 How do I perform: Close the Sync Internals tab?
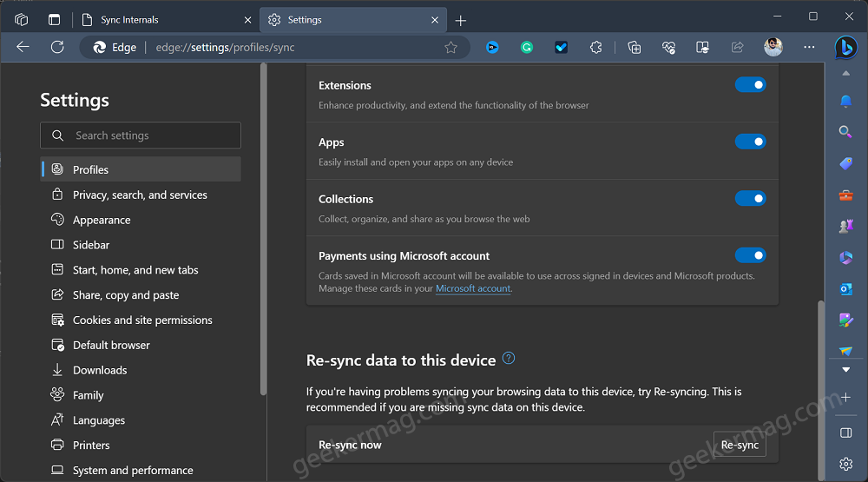click(247, 20)
